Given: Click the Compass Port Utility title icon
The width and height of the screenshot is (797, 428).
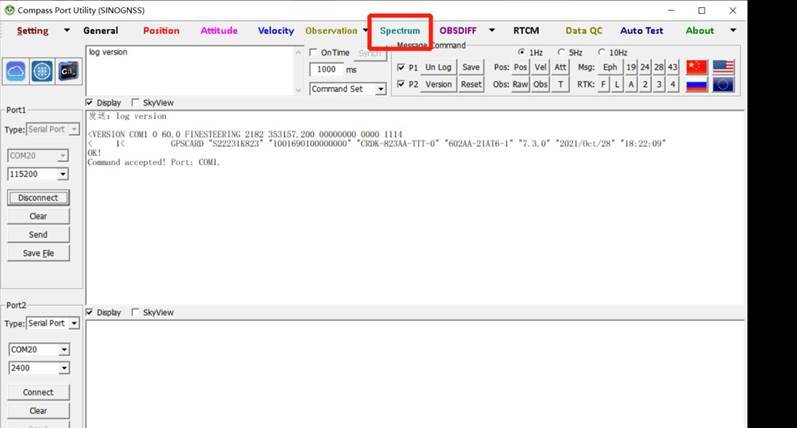Looking at the screenshot, I should click(x=9, y=10).
